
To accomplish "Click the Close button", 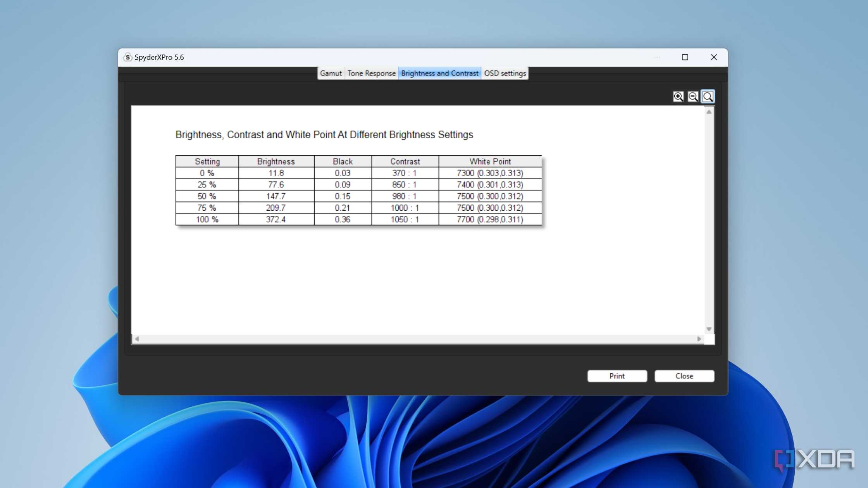I will [x=684, y=376].
